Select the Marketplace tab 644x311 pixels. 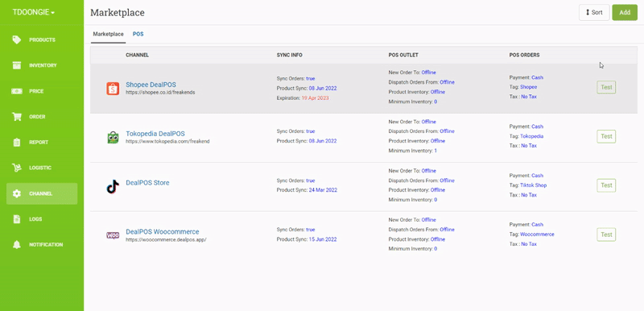point(108,34)
